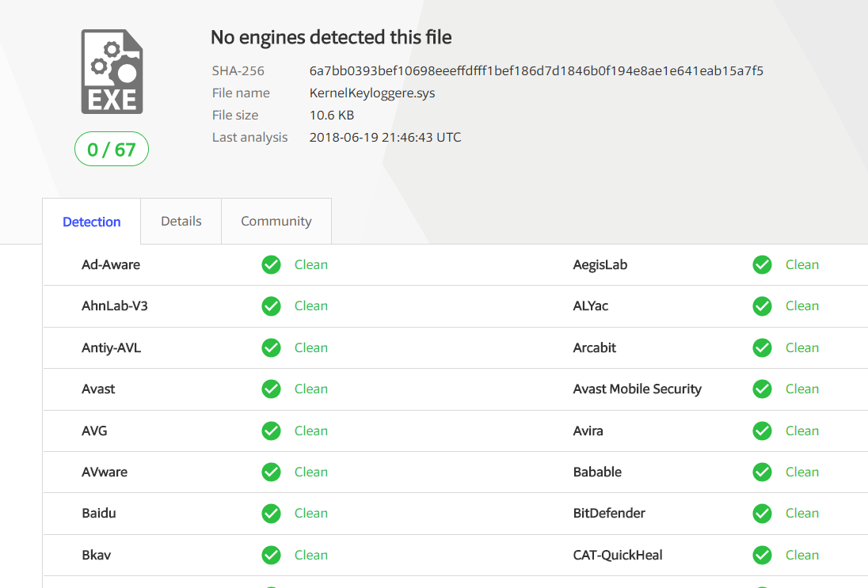Open the Community tab
868x588 pixels.
pos(276,222)
